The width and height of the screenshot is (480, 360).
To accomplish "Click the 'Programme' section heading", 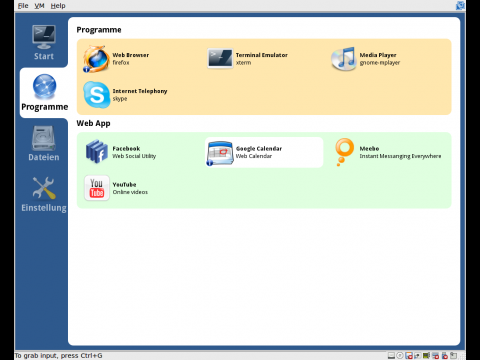I will click(x=99, y=30).
